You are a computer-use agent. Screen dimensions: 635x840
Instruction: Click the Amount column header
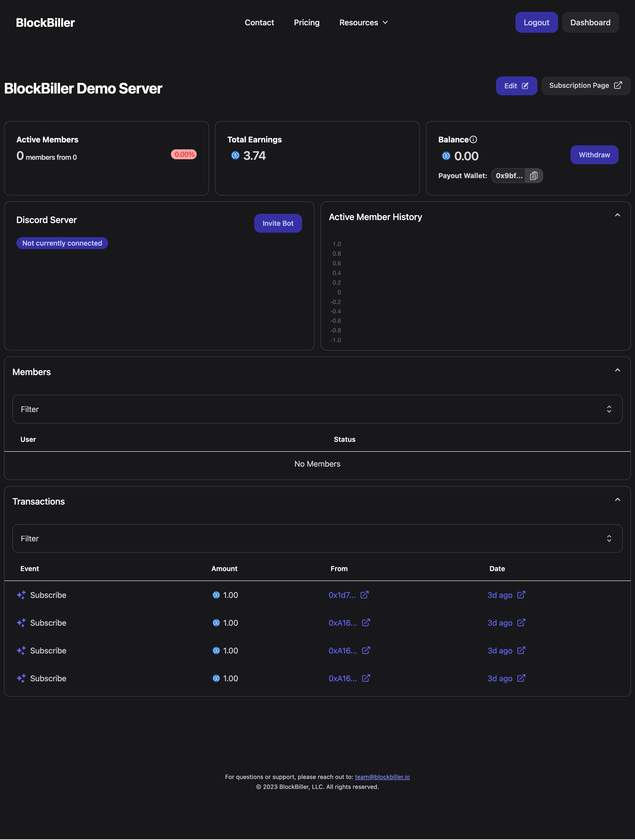pos(224,569)
